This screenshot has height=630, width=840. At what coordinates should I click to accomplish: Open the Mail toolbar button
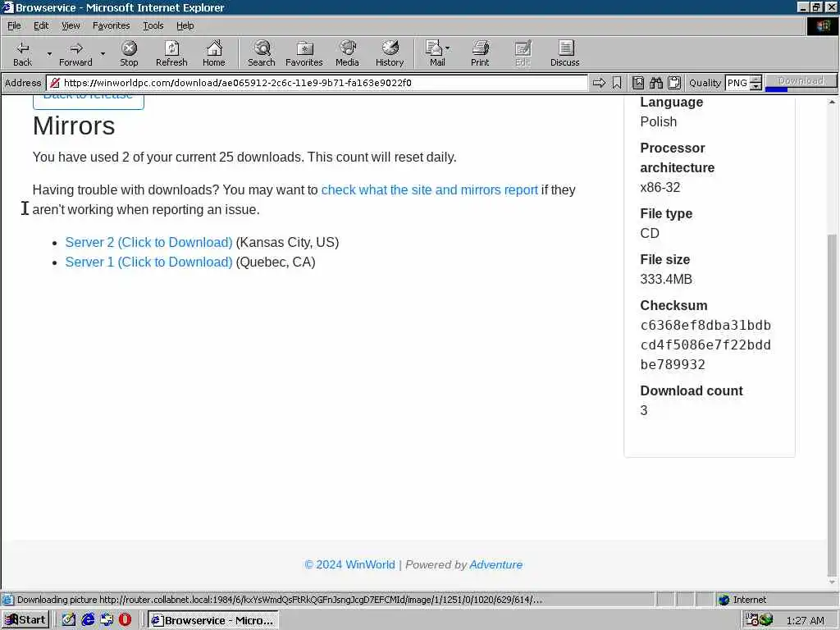pos(435,53)
